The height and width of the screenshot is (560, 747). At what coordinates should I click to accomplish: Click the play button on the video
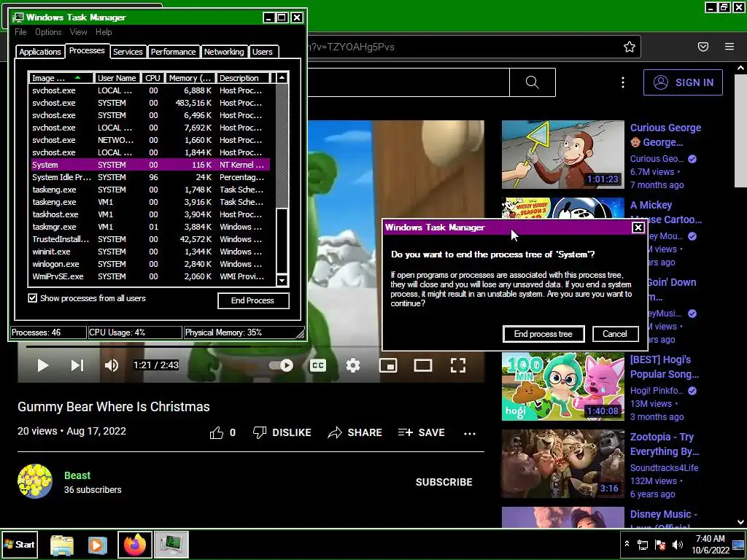point(43,365)
